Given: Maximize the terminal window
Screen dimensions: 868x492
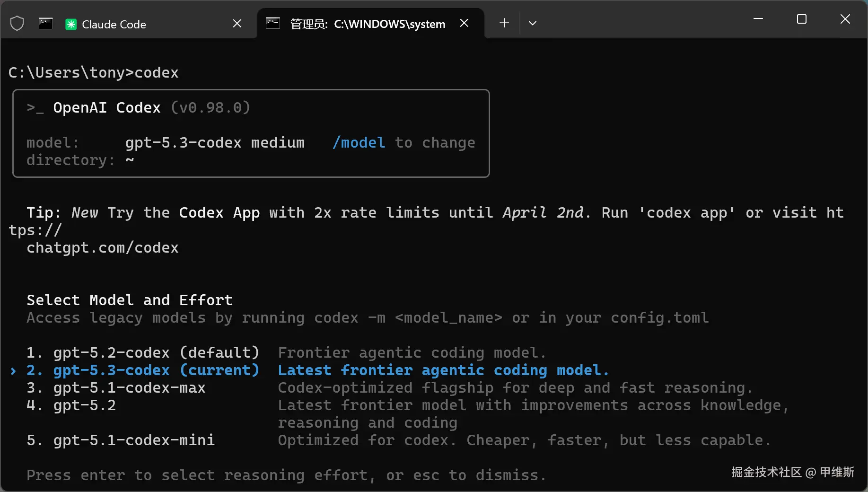Looking at the screenshot, I should click(801, 19).
